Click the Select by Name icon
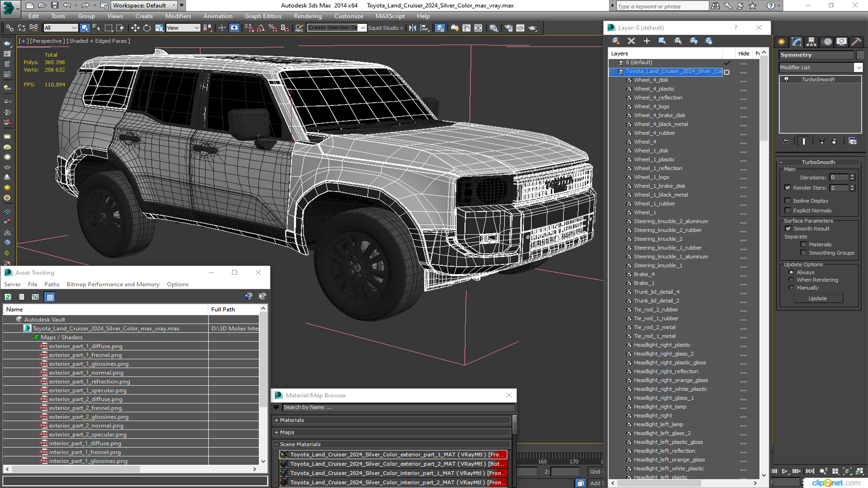Image resolution: width=868 pixels, height=488 pixels. coord(96,28)
